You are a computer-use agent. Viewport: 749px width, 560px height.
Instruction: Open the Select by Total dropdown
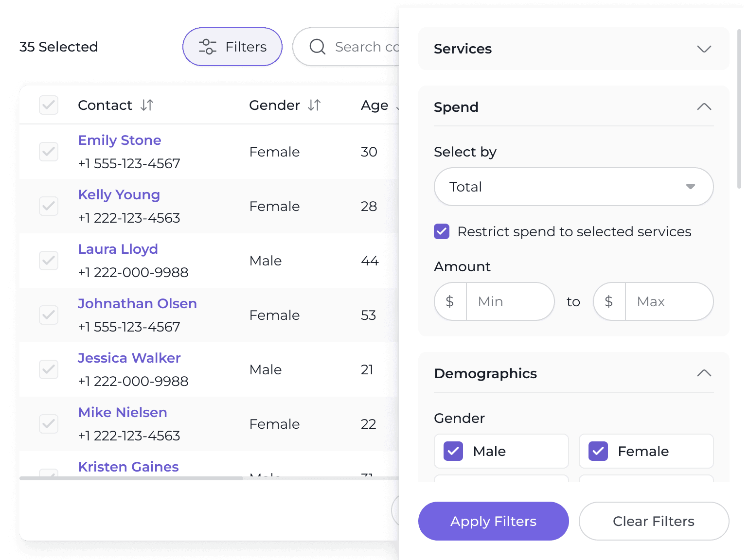(573, 187)
